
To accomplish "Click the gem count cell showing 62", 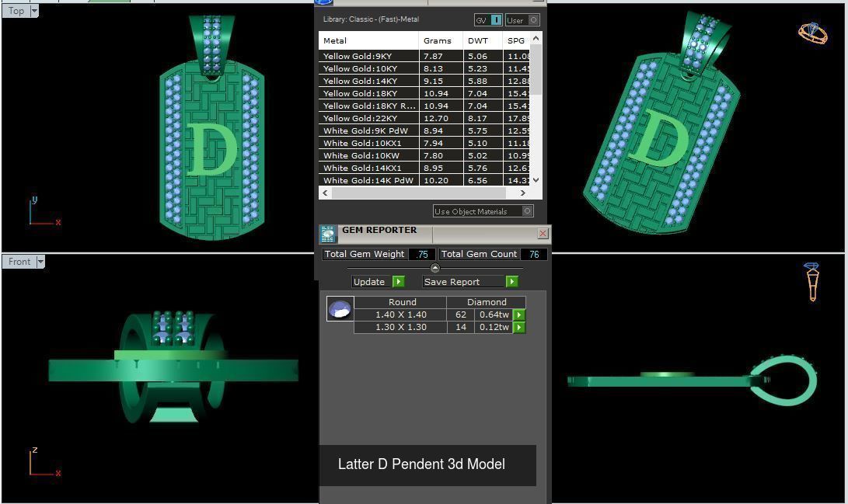I will point(461,315).
